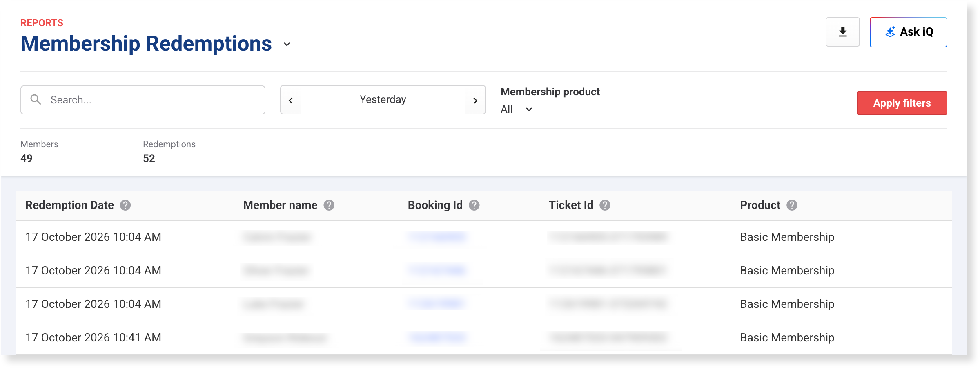The width and height of the screenshot is (980, 368).
Task: Open booking link in 10:41 AM row
Action: (x=437, y=337)
